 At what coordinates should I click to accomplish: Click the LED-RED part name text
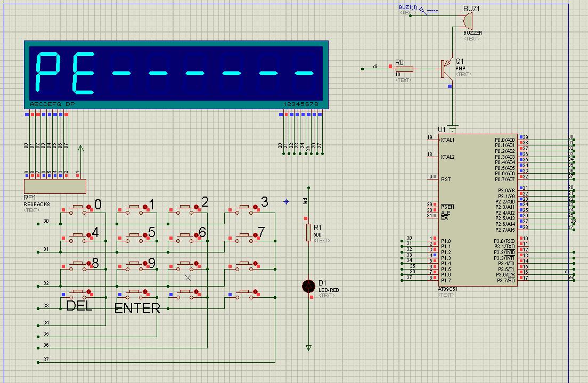[x=329, y=290]
